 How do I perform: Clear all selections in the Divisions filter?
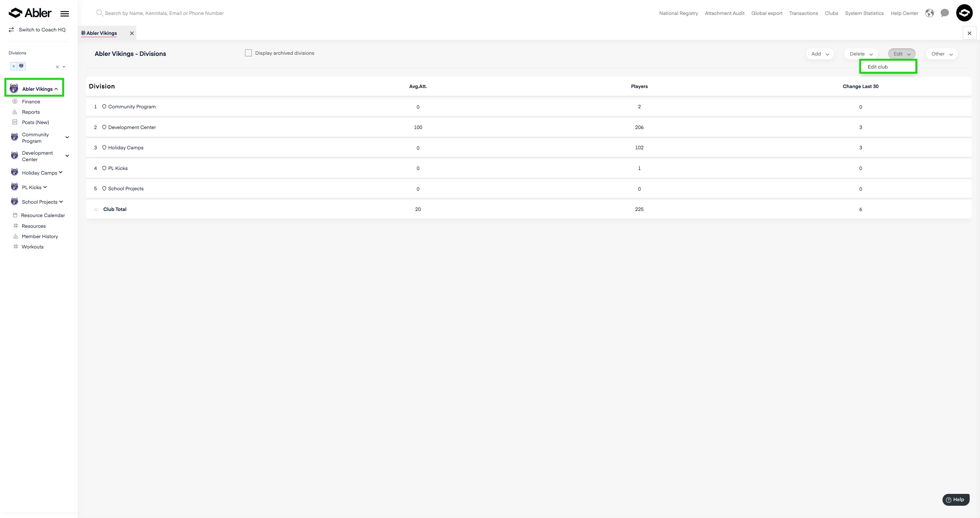pos(57,67)
